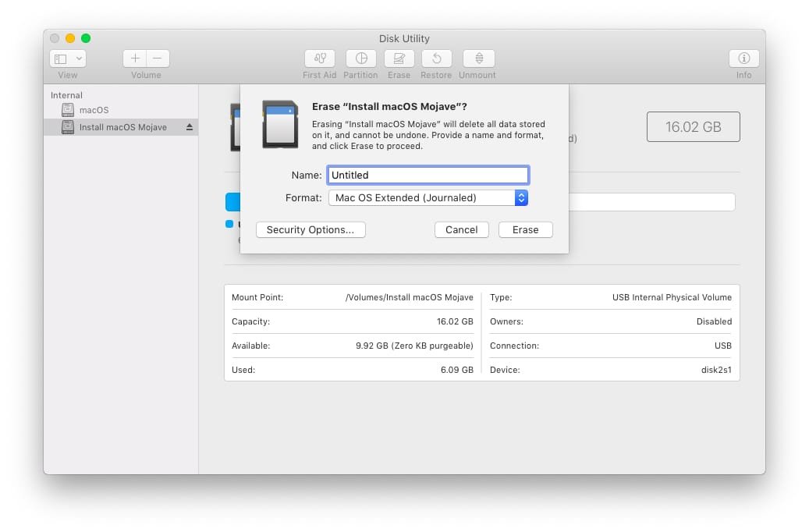Eject the Install macOS Mojave volume
This screenshot has width=809, height=532.
tap(190, 127)
